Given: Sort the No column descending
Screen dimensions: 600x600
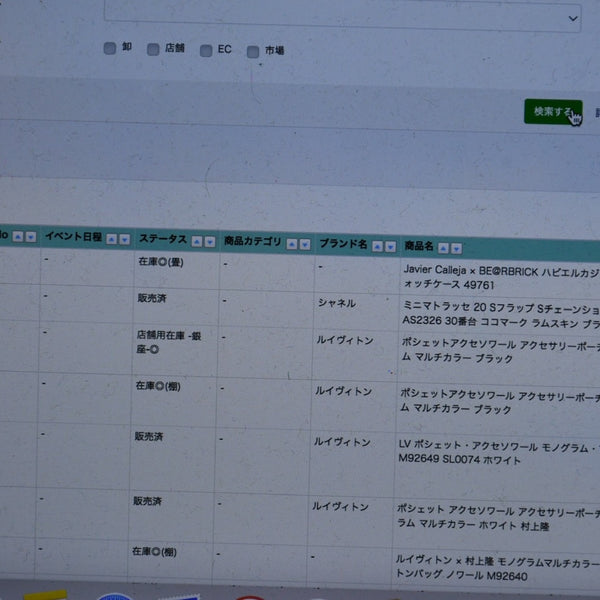Looking at the screenshot, I should (31, 237).
